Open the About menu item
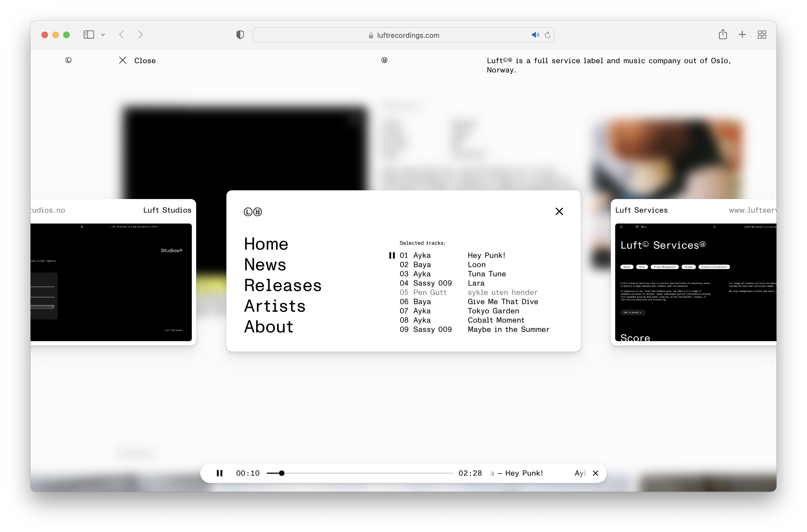 click(x=269, y=327)
